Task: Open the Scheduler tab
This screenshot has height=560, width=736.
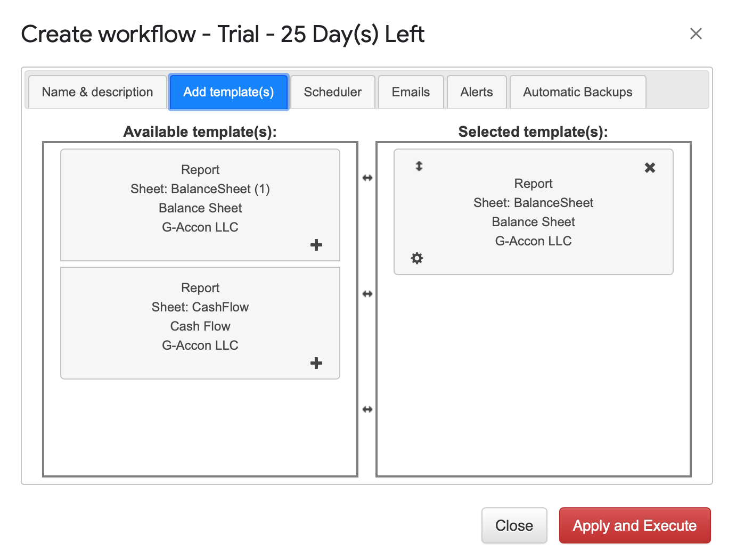Action: click(x=332, y=92)
